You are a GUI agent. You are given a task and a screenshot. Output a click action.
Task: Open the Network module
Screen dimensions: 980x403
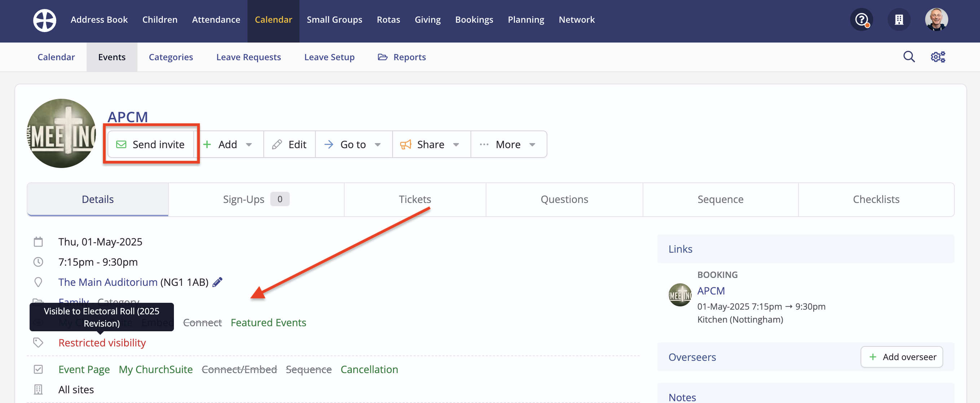click(x=576, y=20)
